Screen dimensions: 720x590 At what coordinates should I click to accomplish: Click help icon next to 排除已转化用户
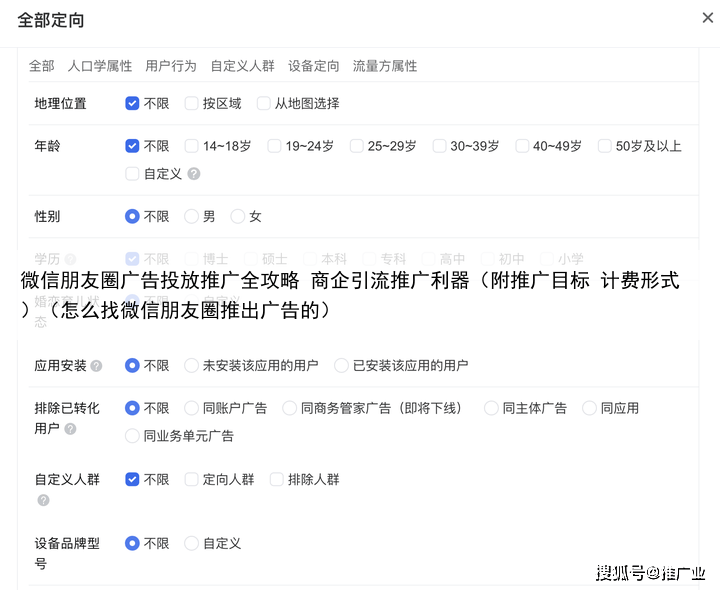pyautogui.click(x=70, y=429)
